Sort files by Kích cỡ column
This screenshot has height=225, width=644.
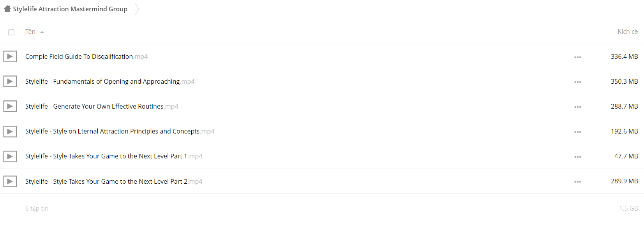click(628, 32)
